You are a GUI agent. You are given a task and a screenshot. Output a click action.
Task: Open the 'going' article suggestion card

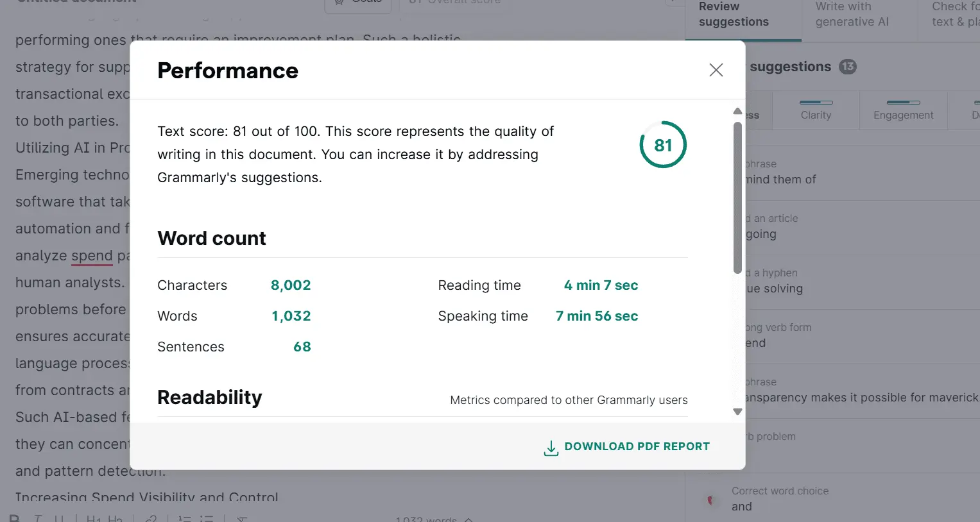pyautogui.click(x=862, y=227)
